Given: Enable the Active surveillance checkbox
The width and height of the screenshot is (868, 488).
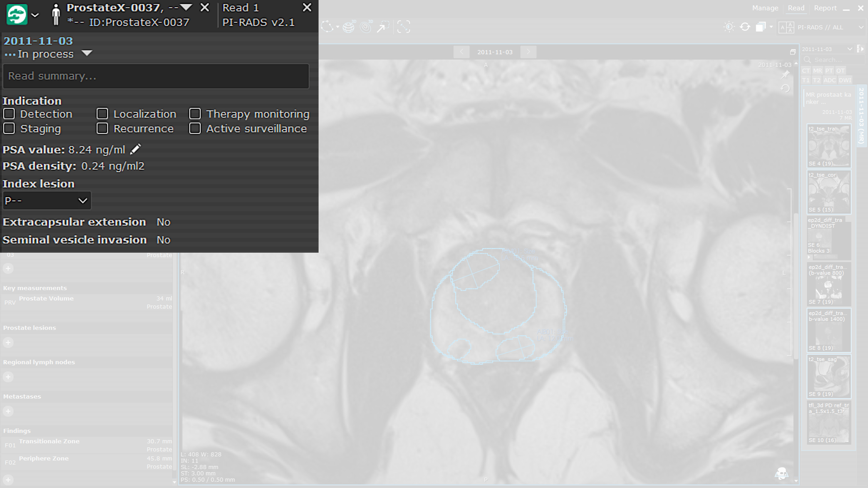Looking at the screenshot, I should 195,128.
